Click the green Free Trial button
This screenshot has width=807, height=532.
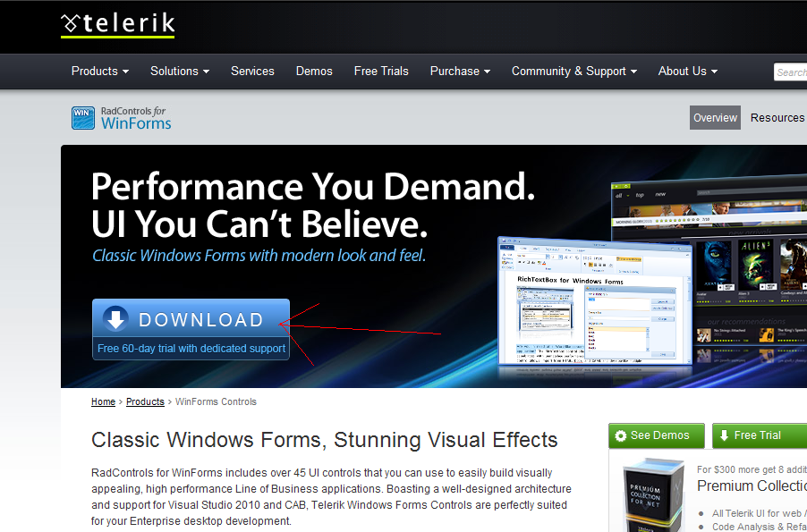point(760,435)
